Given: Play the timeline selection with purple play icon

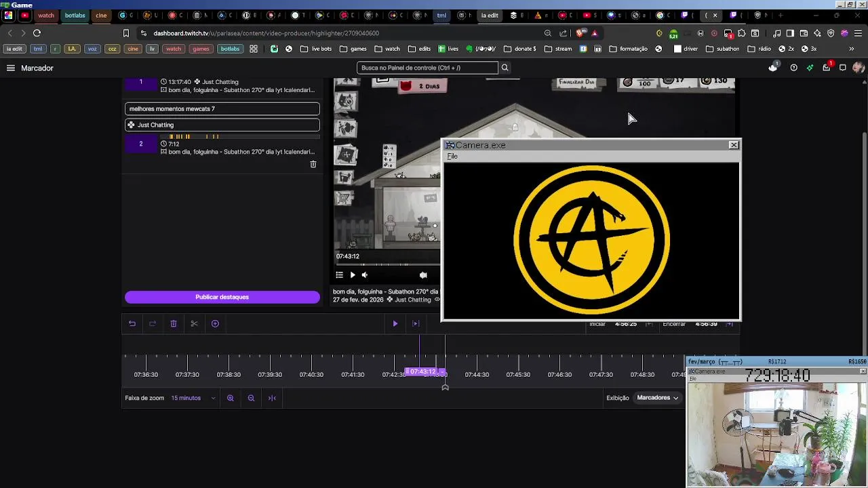Looking at the screenshot, I should point(395,324).
